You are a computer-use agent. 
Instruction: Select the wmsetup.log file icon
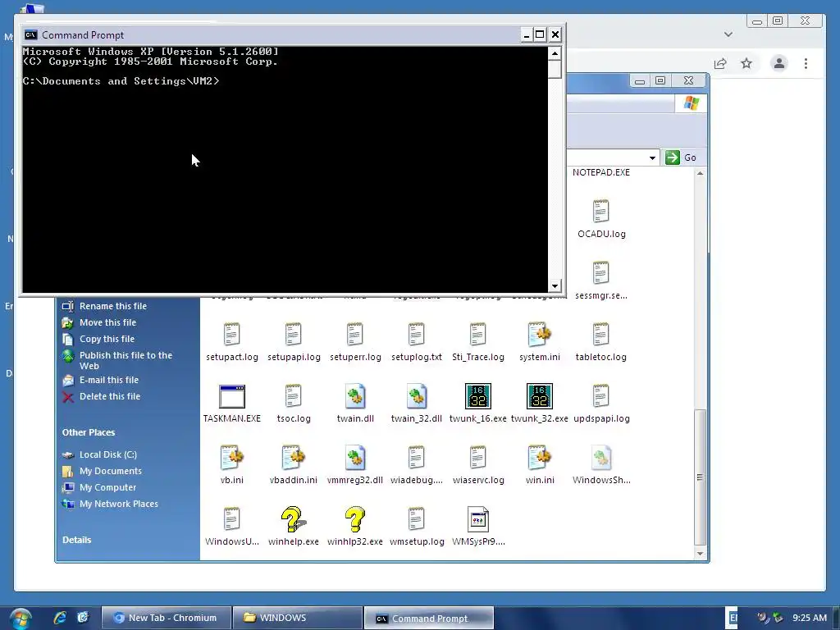416,519
